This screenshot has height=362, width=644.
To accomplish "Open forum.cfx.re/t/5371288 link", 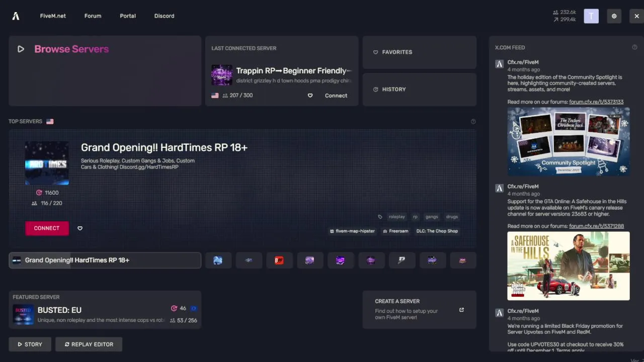I will 596,226.
